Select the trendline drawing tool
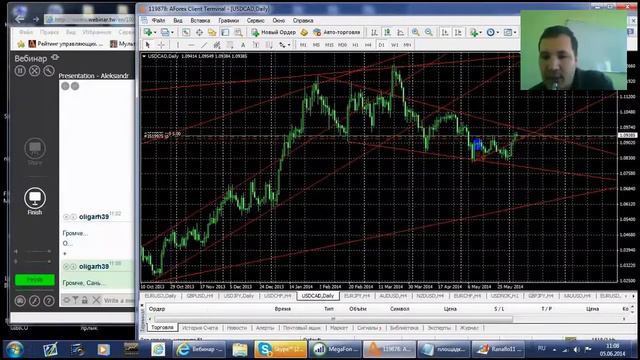640x360 pixels. click(204, 44)
